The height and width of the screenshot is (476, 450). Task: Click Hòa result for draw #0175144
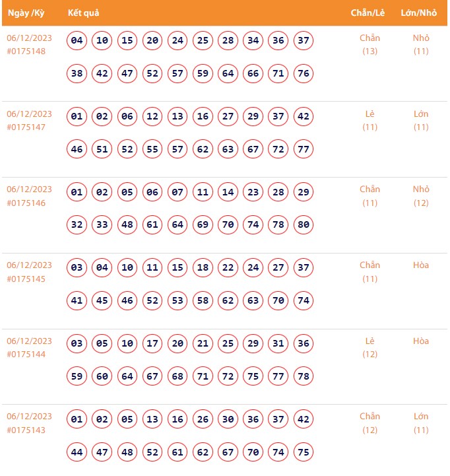[x=421, y=341]
